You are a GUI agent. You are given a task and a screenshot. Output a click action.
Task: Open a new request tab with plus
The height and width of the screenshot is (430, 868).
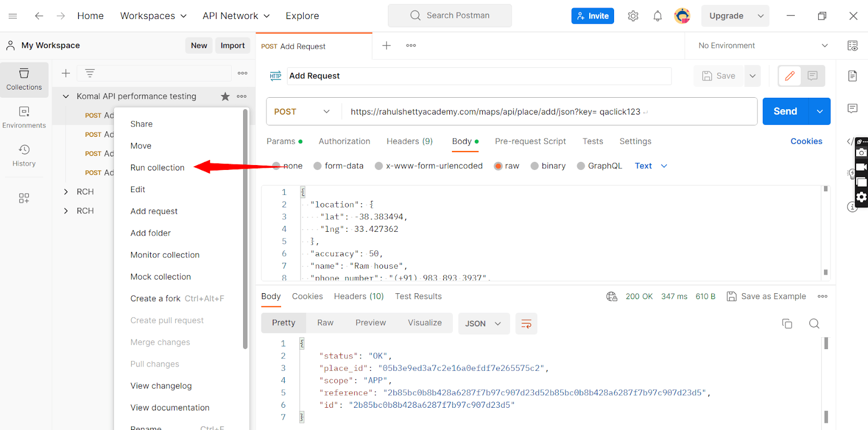tap(386, 46)
